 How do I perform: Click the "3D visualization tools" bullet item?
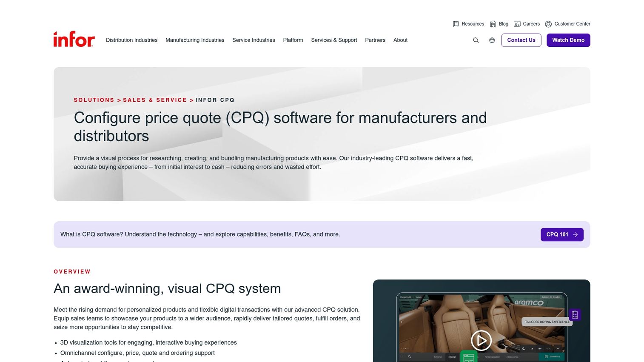point(148,342)
